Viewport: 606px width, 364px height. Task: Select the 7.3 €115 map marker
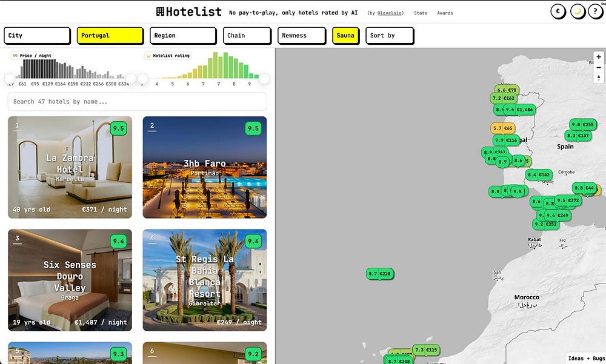click(426, 350)
